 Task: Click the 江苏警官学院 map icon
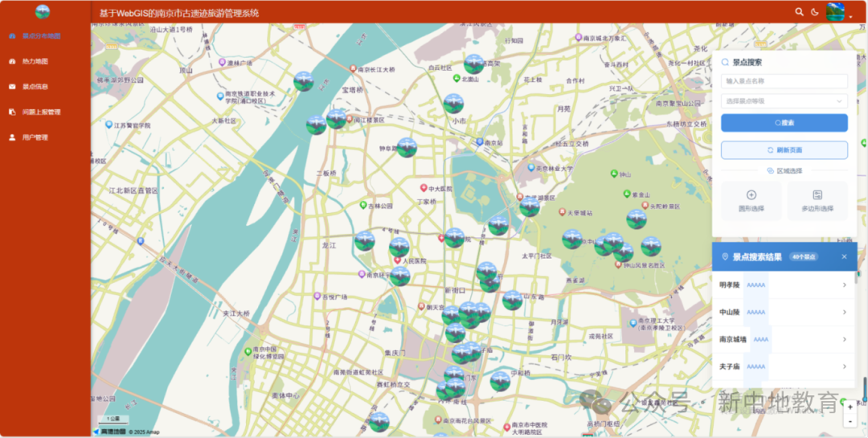[x=109, y=125]
